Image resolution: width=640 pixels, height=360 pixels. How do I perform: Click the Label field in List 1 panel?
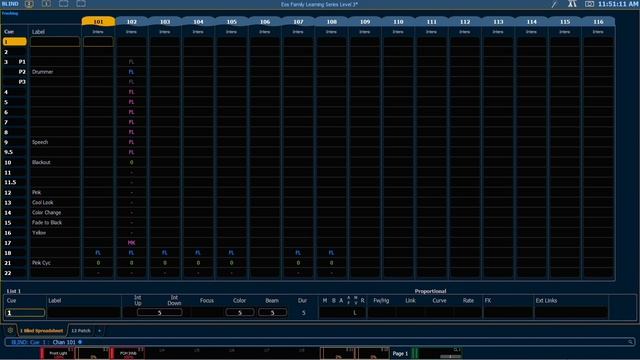(x=84, y=313)
